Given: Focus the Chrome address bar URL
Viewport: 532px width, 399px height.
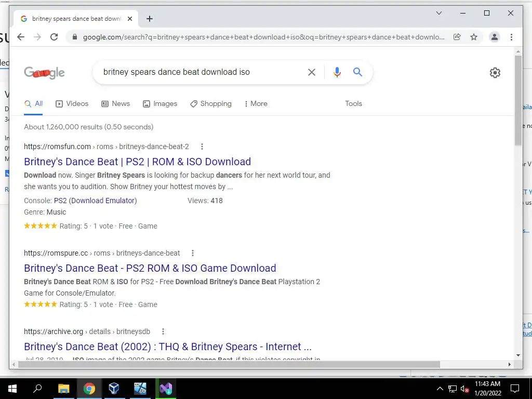Looking at the screenshot, I should point(263,37).
